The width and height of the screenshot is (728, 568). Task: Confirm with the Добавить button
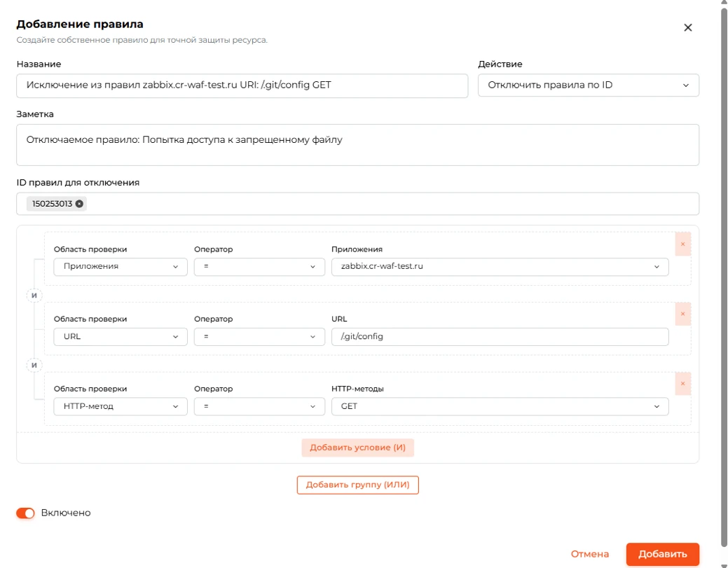click(663, 554)
